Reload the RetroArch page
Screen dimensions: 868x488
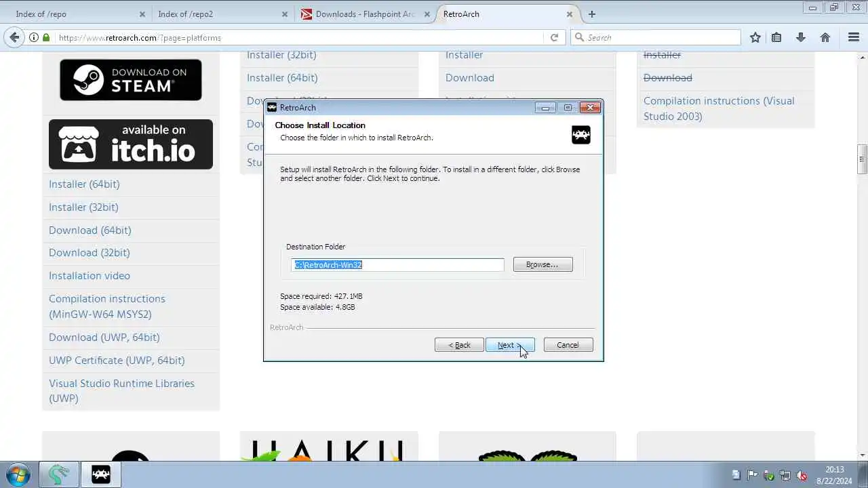tap(554, 38)
